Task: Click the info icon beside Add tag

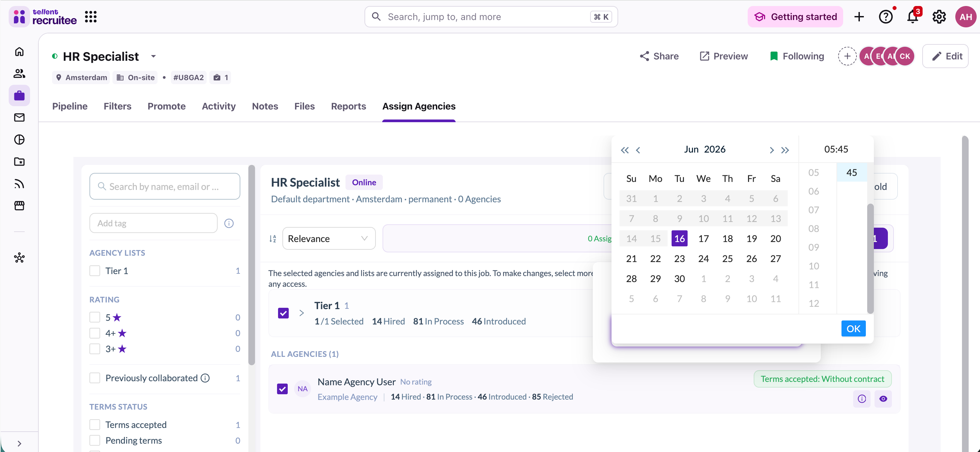Action: point(229,223)
